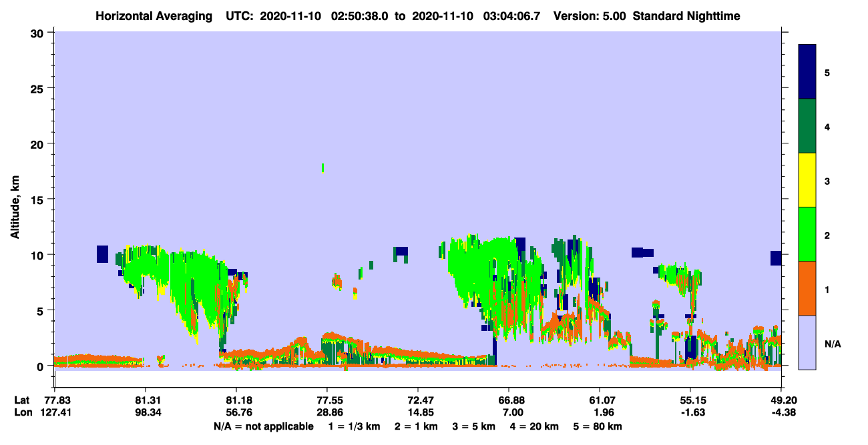Click the small isolated feature near 18 km
Viewport: 868px width, 445px height.
[323, 167]
